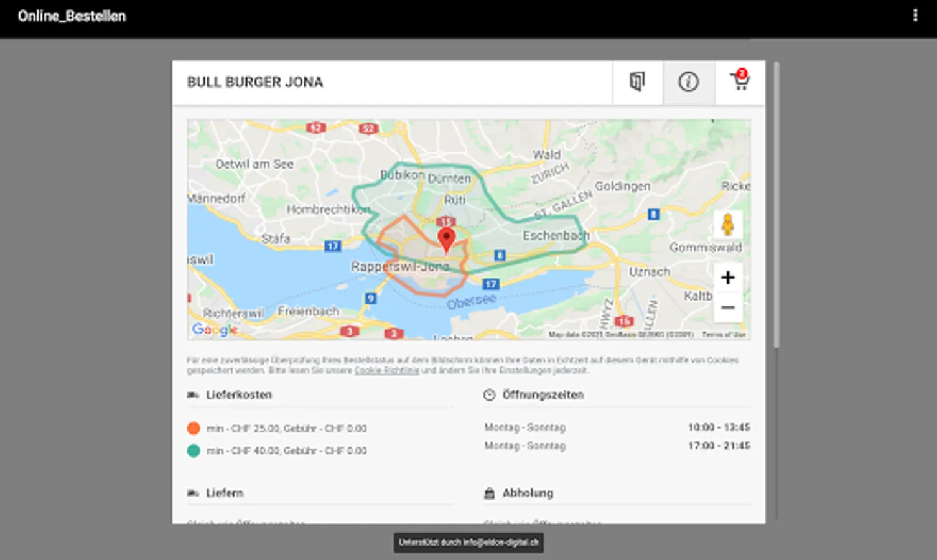Viewport: 937px width, 560px height.
Task: Click Hombrechtikon label on the map
Action: 329,210
